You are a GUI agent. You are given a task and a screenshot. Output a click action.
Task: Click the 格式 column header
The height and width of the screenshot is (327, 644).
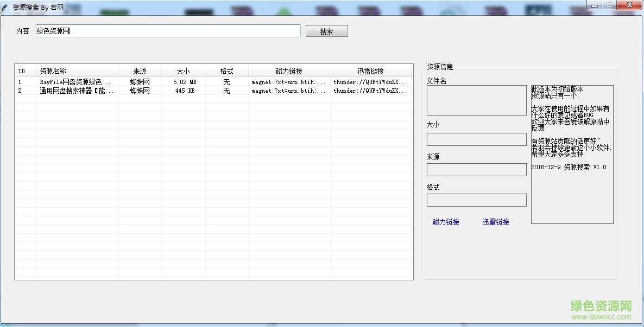pyautogui.click(x=226, y=71)
